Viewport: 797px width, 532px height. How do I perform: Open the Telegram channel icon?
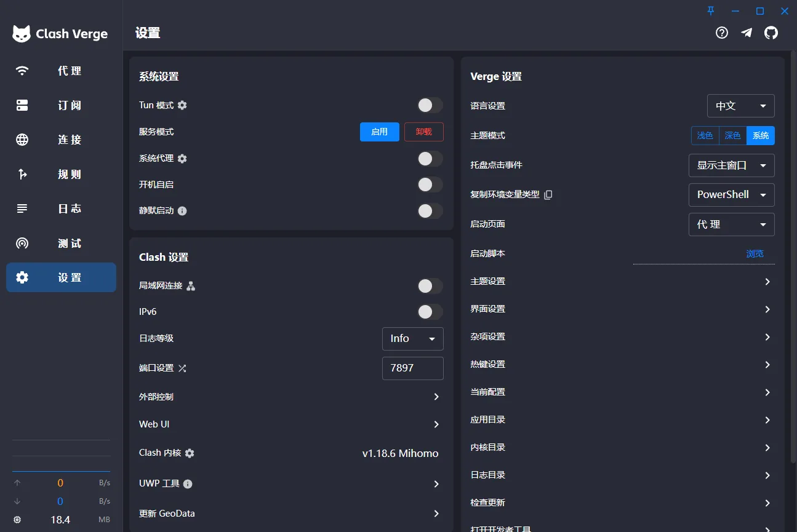point(747,33)
